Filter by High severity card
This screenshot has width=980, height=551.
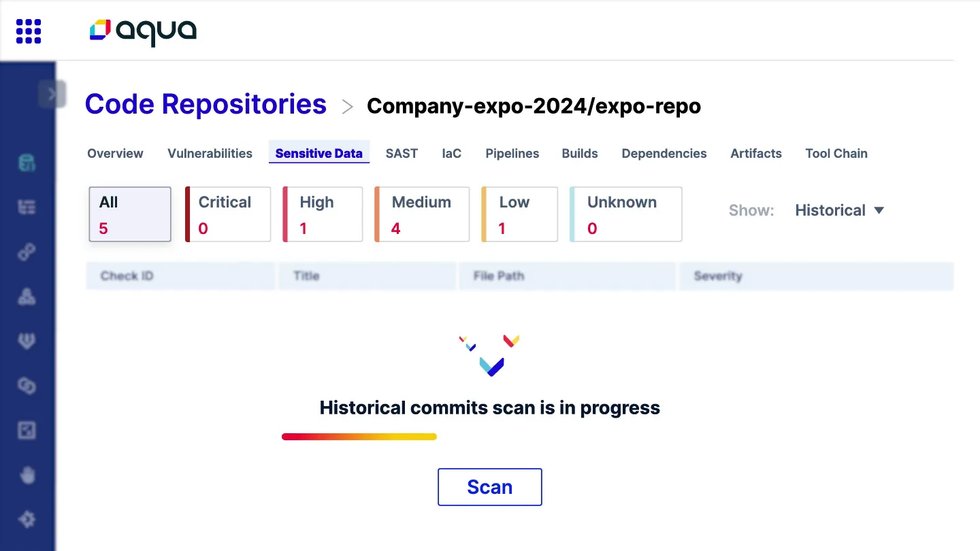(323, 214)
